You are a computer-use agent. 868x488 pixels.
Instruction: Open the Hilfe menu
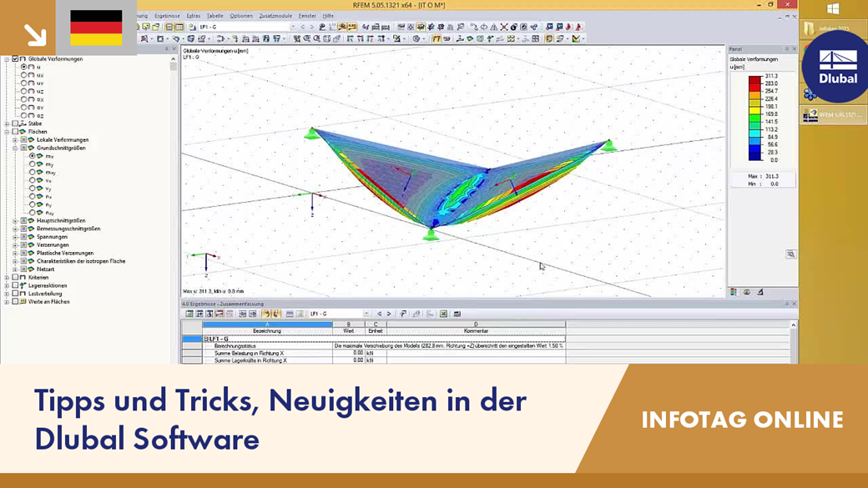click(328, 16)
